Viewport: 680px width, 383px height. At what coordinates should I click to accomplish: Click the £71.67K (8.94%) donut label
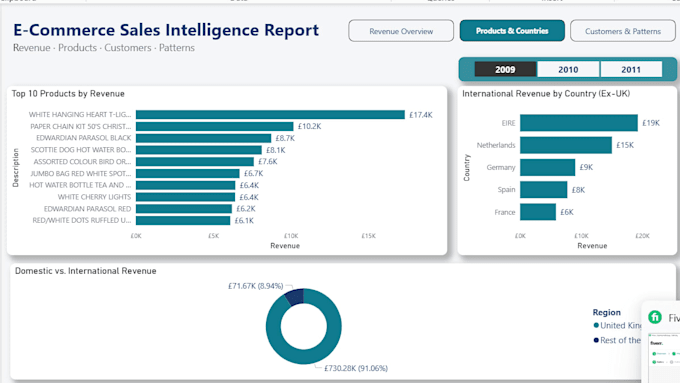pyautogui.click(x=255, y=286)
